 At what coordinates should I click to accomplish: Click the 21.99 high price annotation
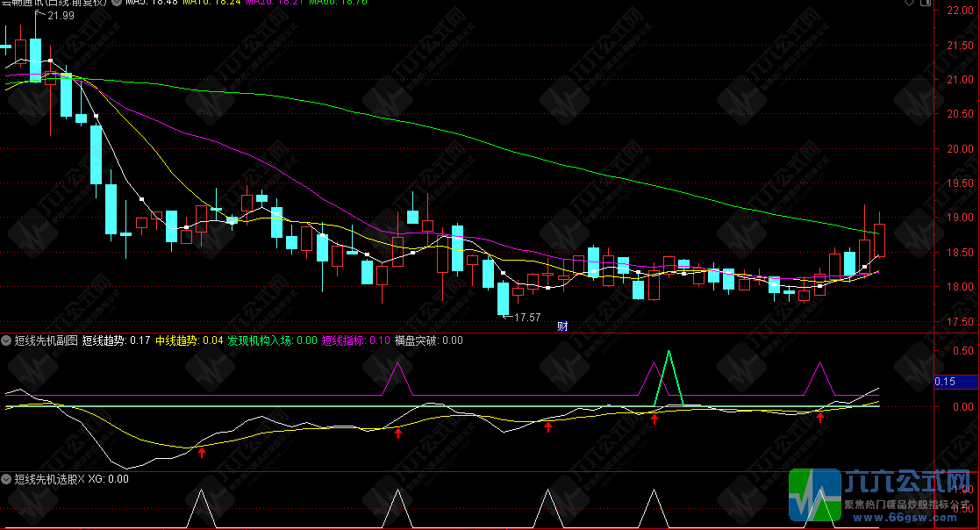61,16
